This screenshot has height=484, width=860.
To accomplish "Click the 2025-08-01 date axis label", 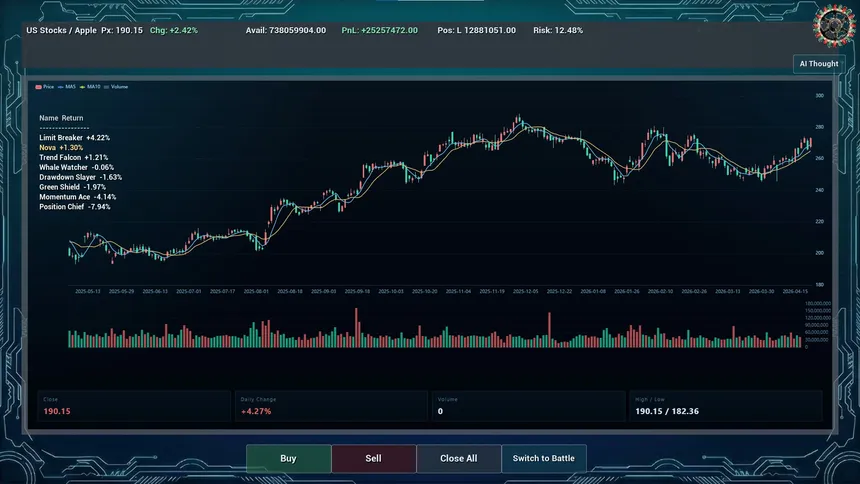I will click(x=256, y=291).
